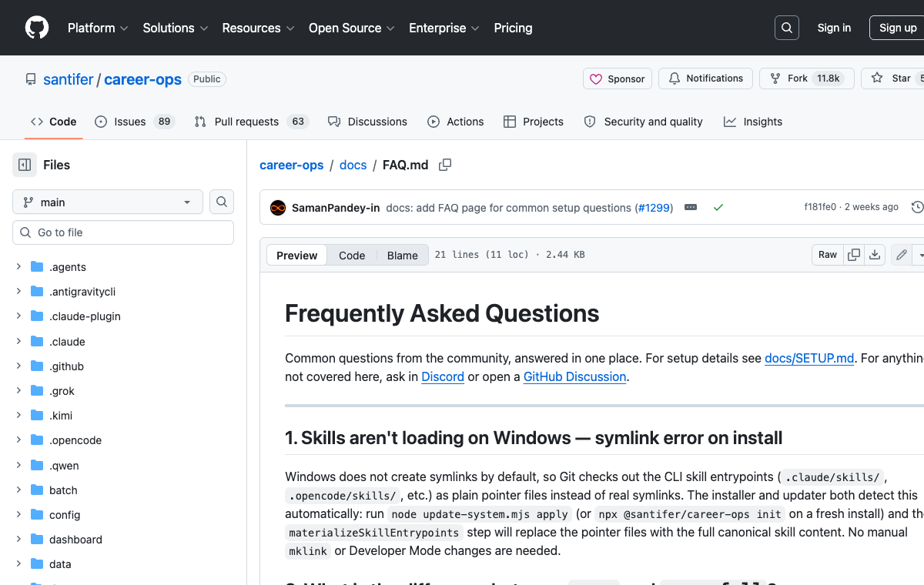
Task: Click the Raw button
Action: point(828,255)
